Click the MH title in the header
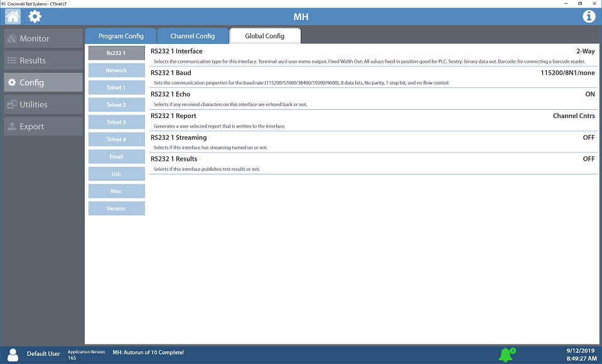602x364 pixels. 301,17
